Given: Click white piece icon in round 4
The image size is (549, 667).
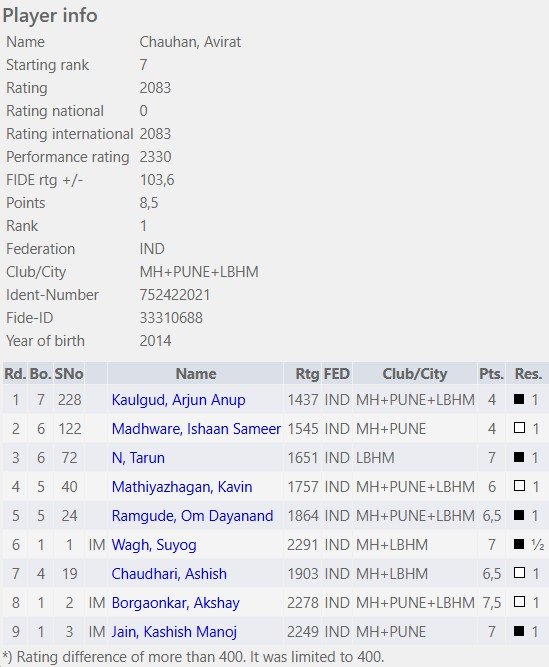Looking at the screenshot, I should click(x=519, y=486).
